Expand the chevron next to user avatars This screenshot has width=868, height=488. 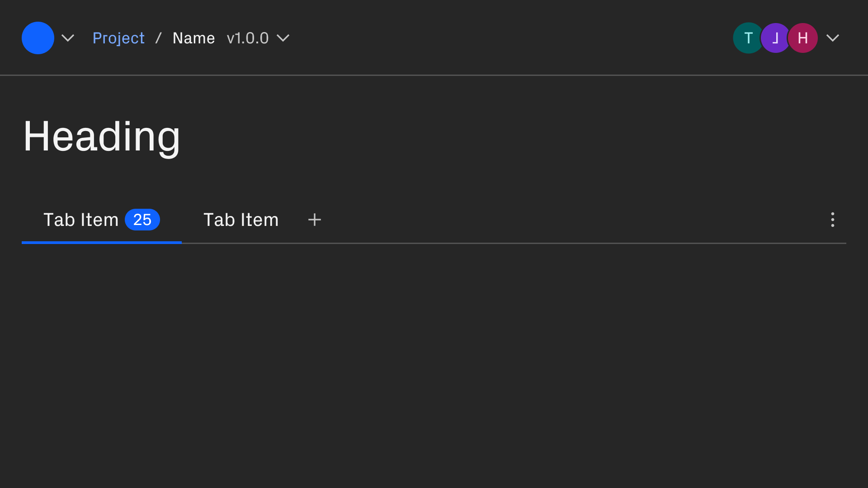coord(833,38)
